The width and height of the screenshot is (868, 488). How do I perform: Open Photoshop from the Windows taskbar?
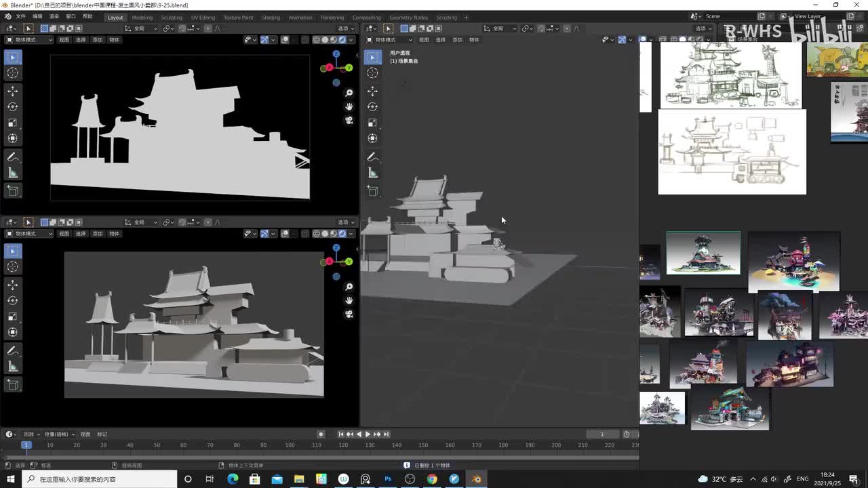point(388,479)
